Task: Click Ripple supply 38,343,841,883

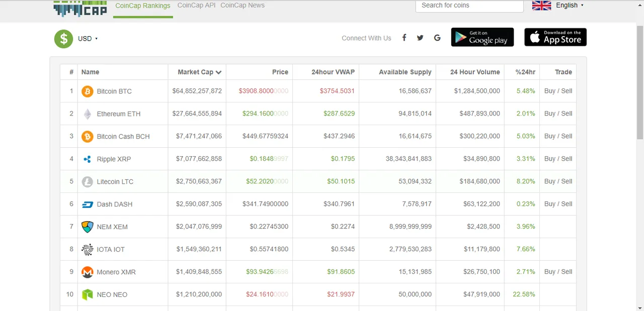Action: click(409, 159)
